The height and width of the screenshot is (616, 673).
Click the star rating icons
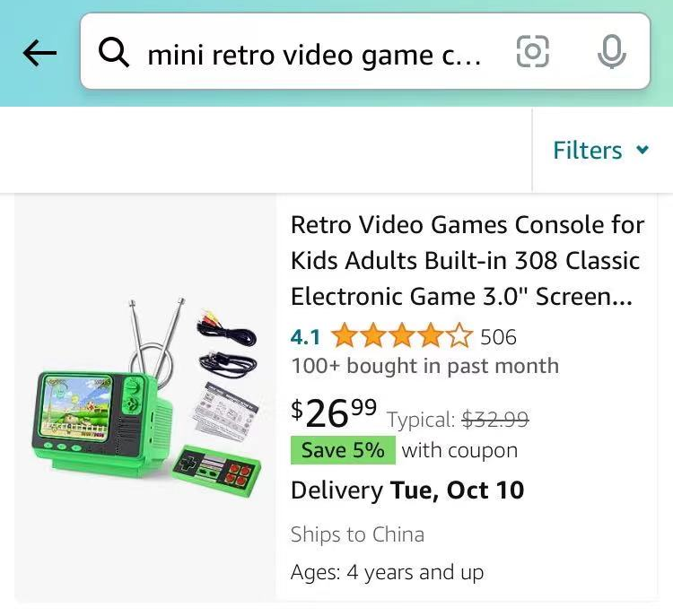[x=402, y=335]
